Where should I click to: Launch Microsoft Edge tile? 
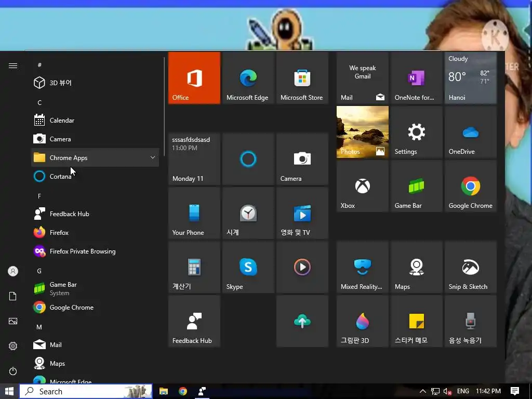[248, 78]
